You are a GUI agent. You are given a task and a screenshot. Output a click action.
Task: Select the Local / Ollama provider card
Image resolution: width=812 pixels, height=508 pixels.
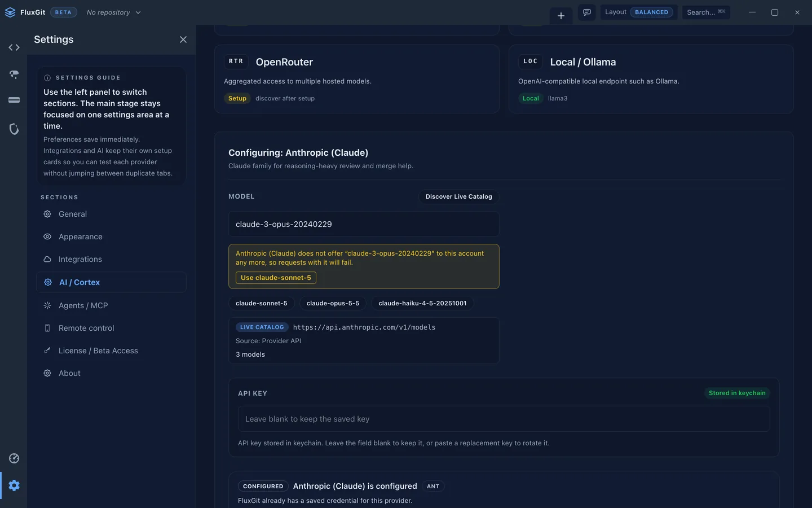point(651,79)
